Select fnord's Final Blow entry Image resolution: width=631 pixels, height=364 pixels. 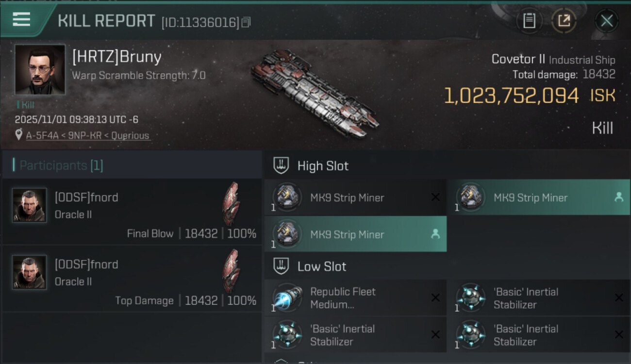pos(132,212)
